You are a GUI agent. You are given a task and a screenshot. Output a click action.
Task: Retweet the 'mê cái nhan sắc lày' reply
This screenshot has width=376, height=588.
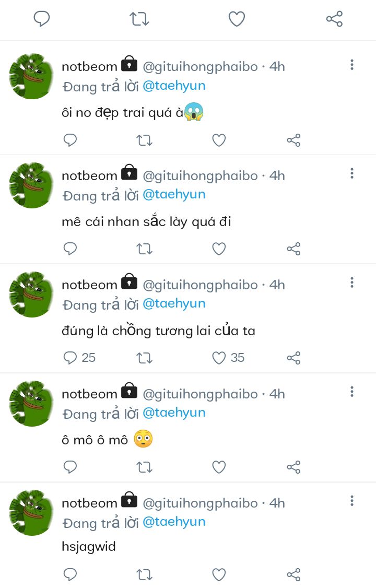(144, 249)
